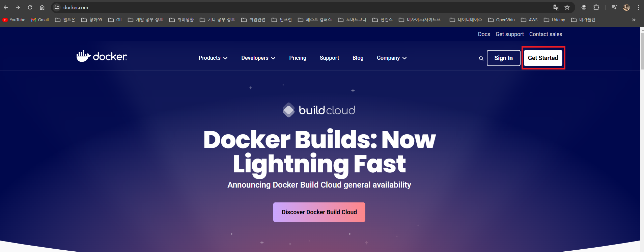Open the Udemy bookmark folder
644x252 pixels.
[555, 20]
